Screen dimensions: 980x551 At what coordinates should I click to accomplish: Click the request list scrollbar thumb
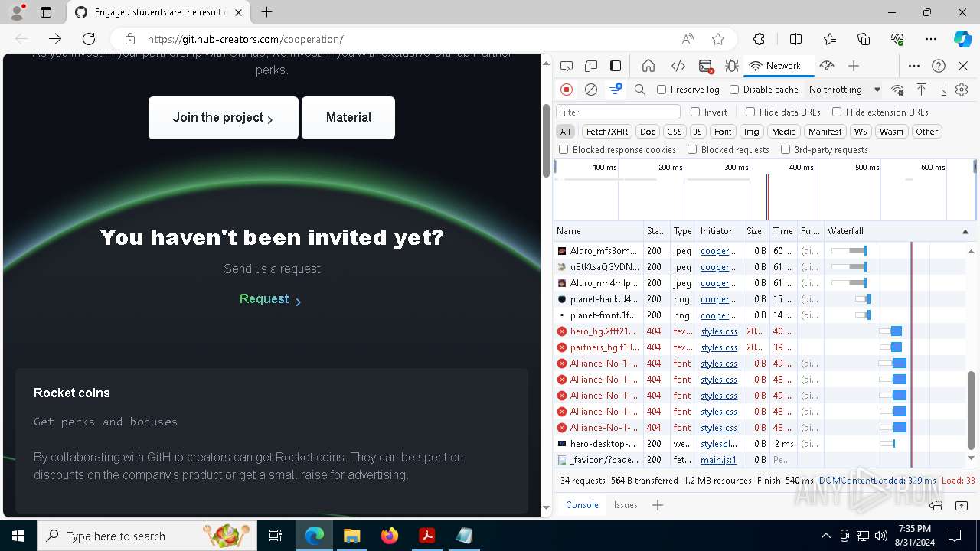click(971, 412)
